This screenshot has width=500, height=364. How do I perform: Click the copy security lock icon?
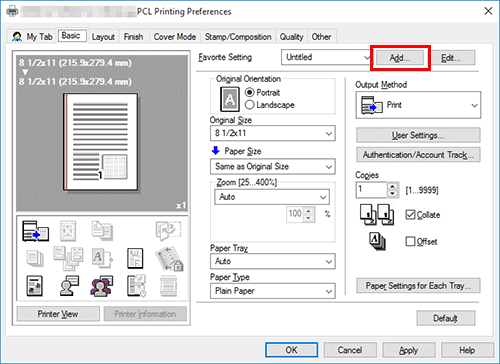click(169, 259)
